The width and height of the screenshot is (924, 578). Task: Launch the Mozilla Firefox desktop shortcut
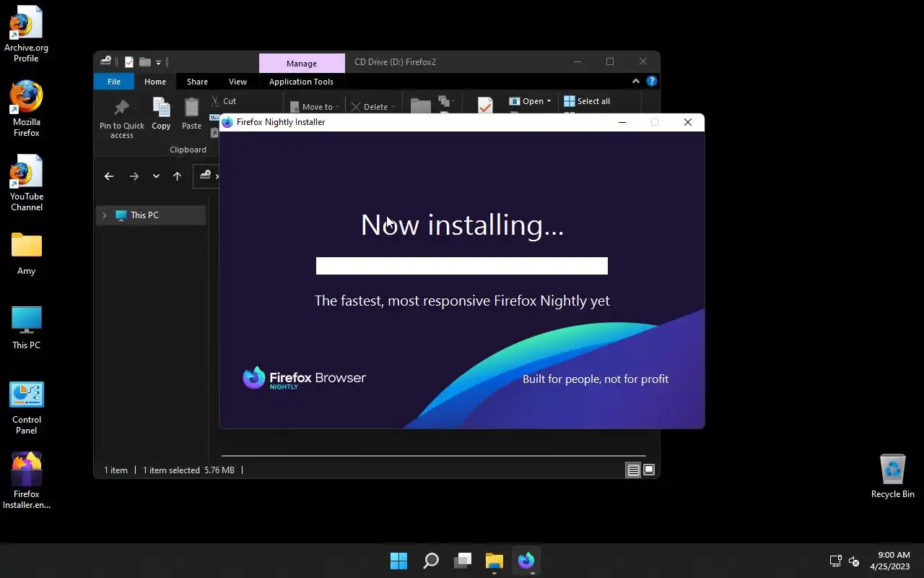(26, 109)
